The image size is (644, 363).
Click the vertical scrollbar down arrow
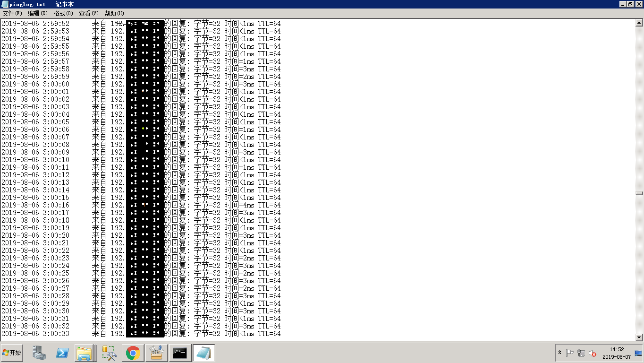click(639, 337)
